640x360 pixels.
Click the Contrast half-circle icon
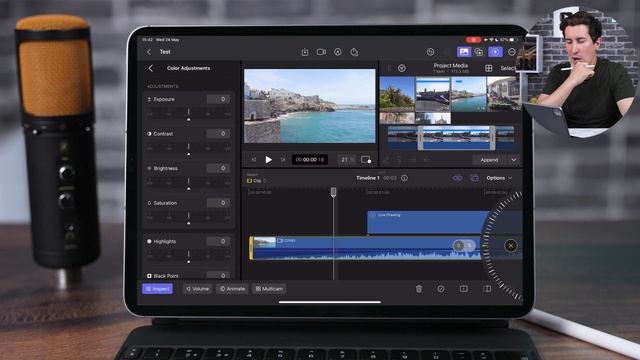[149, 133]
